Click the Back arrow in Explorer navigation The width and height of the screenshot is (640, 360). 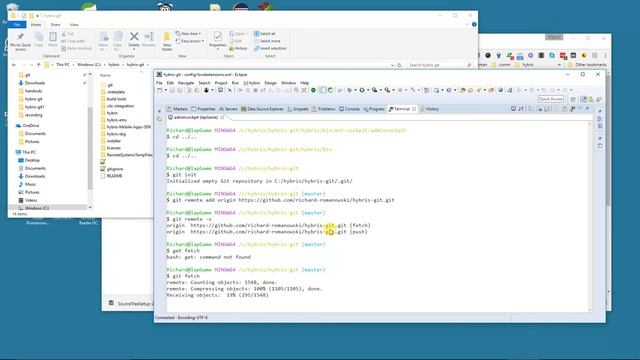(x=14, y=65)
